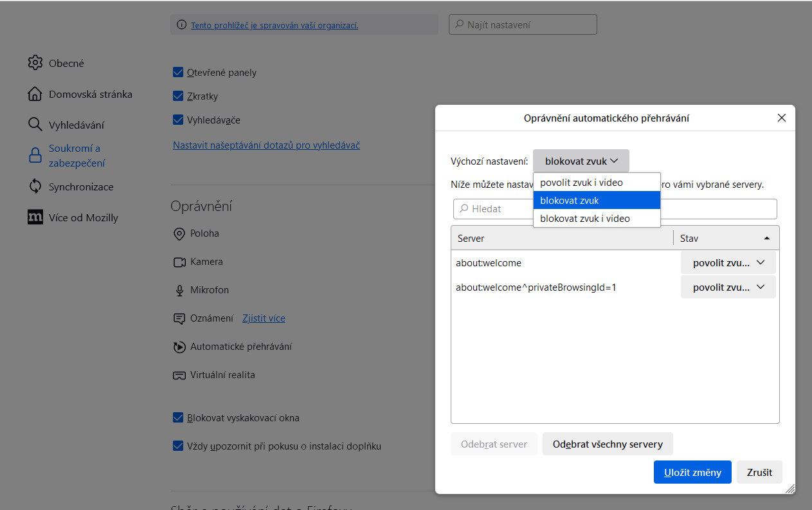The height and width of the screenshot is (510, 812).
Task: Open status dropdown for privateBrowsingId=1 row
Action: (728, 287)
